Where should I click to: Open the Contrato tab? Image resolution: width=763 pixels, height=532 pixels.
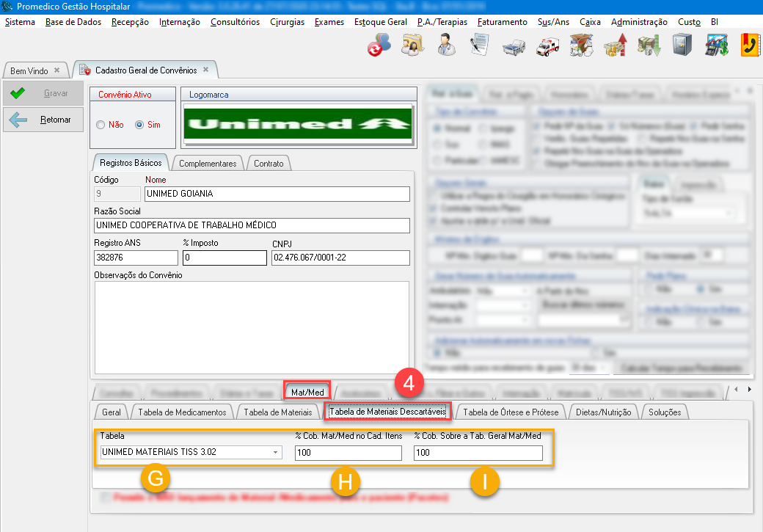(x=269, y=164)
